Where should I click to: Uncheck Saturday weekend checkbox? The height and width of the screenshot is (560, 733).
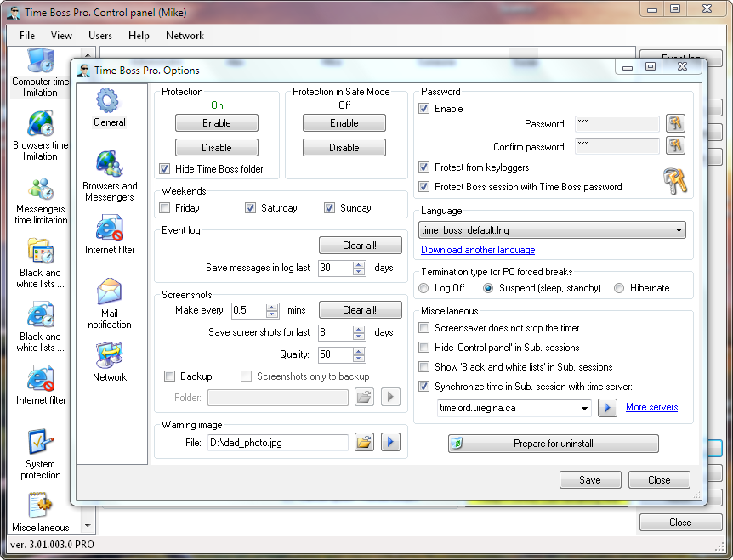pyautogui.click(x=250, y=208)
